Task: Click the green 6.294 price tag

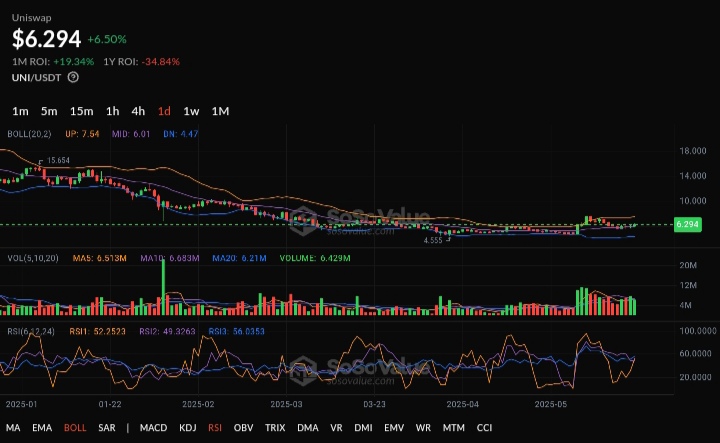Action: [x=687, y=225]
